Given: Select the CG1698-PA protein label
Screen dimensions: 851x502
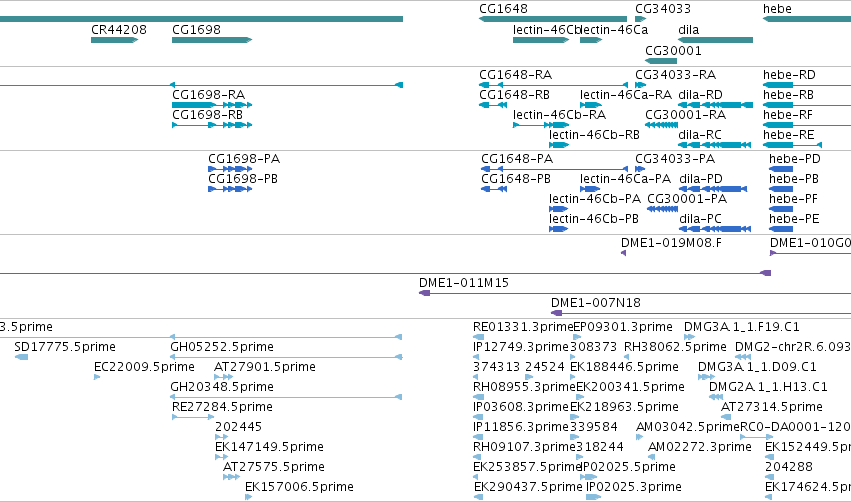Looking at the screenshot, I should click(244, 159).
